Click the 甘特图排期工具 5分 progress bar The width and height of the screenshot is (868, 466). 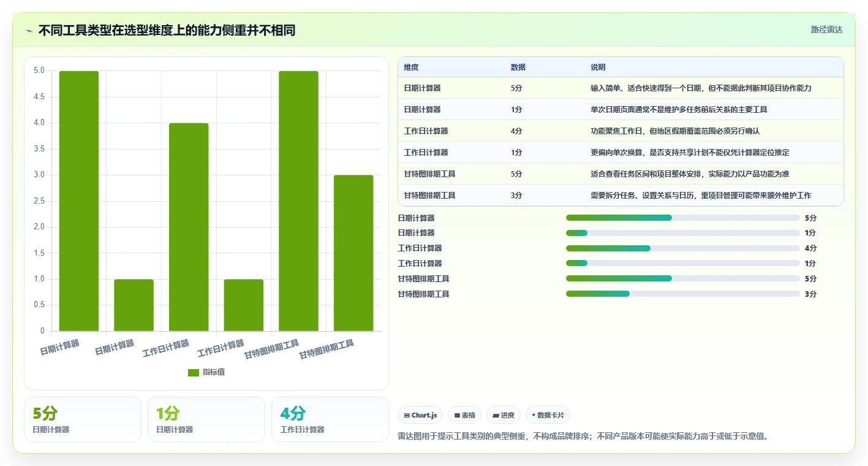(x=683, y=278)
